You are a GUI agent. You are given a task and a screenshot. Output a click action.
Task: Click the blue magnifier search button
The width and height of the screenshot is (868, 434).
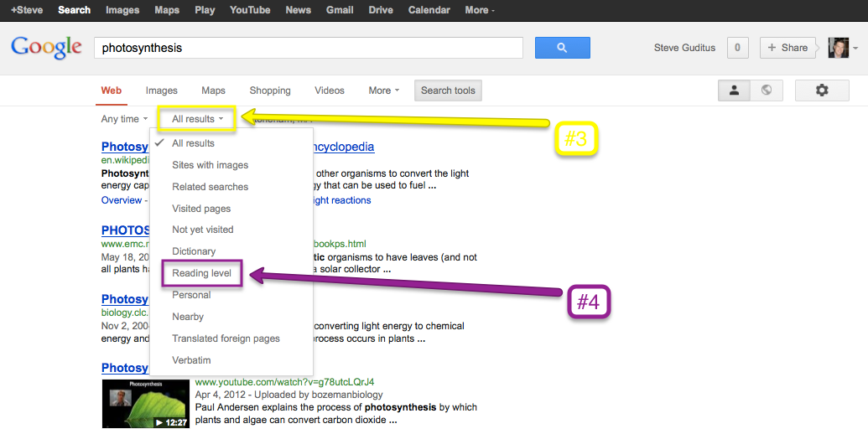point(562,48)
